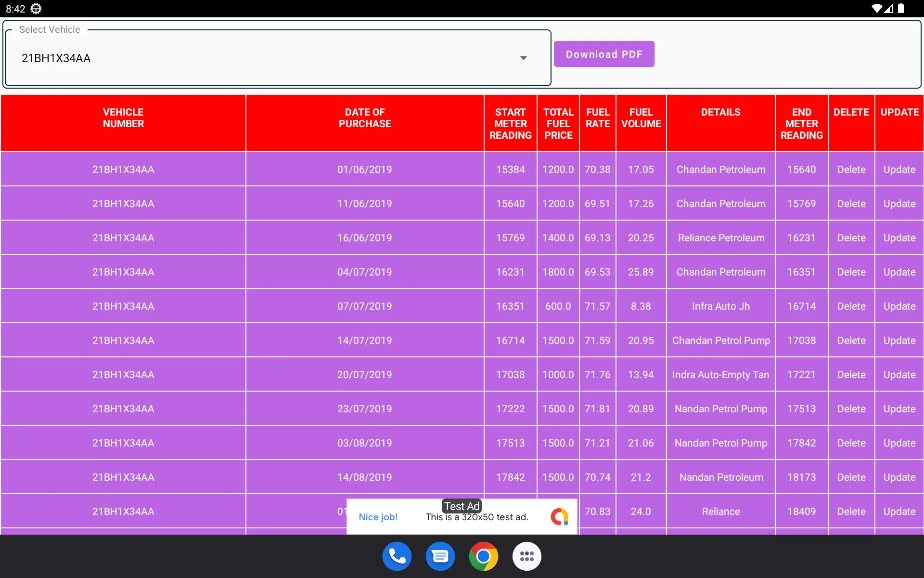Click the Nandan Petroleum details cell
Screen dimensions: 924x578
[x=721, y=477]
